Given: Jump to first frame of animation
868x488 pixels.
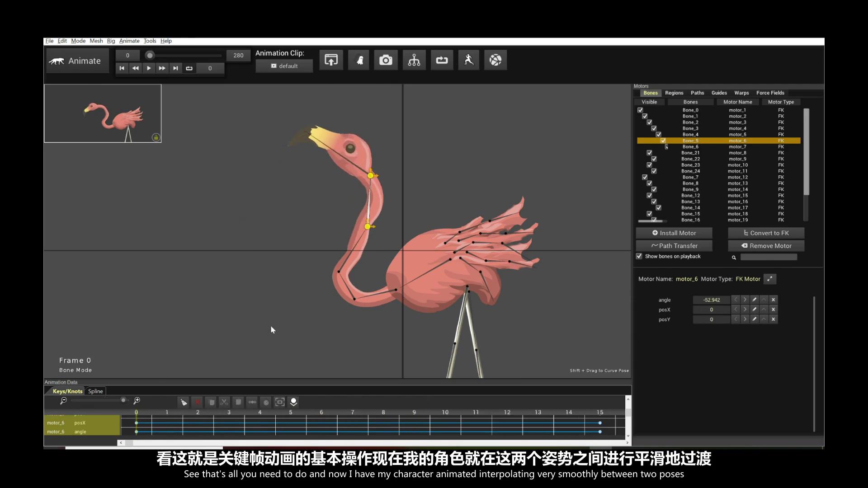Looking at the screenshot, I should [122, 68].
